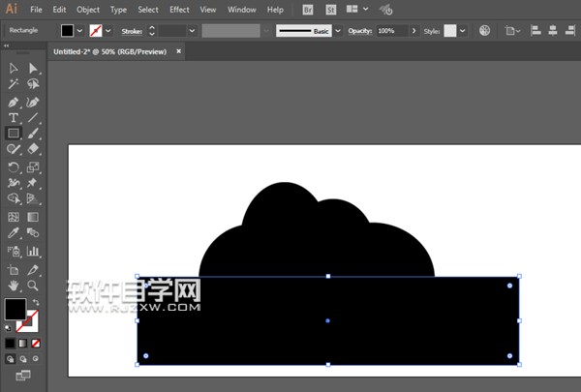Select the Selection (black arrow) tool
581x392 pixels.
coord(14,69)
